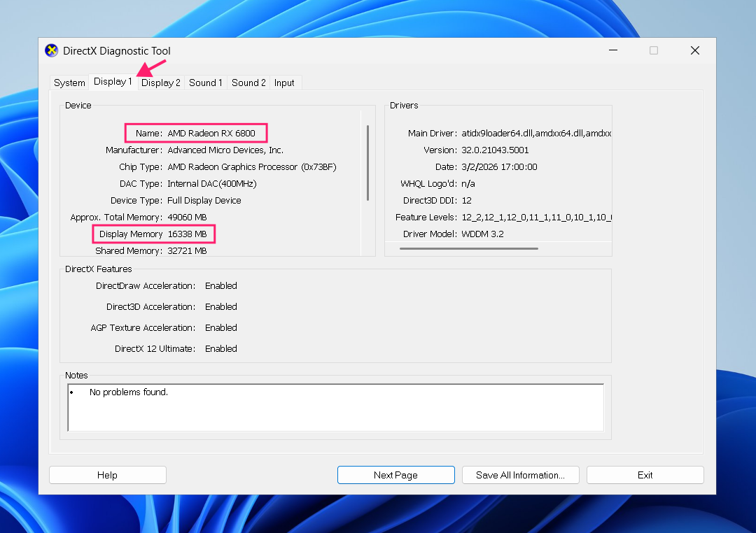Click the Direct3D DDI value 12
This screenshot has width=756, height=533.
pos(467,201)
